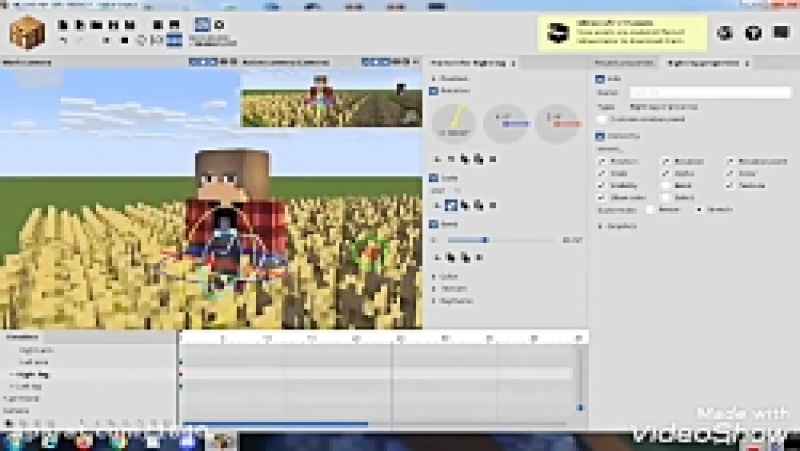
Task: Play the animation from the toolbar
Action: click(x=106, y=40)
